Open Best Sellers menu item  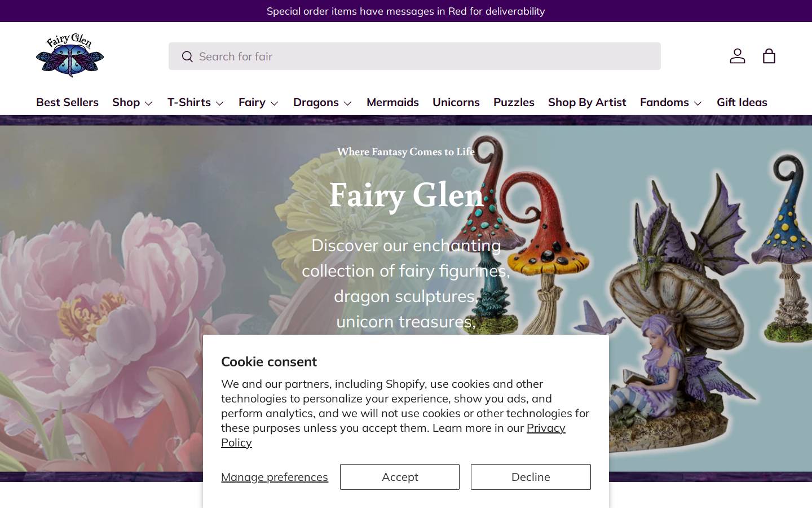pos(67,102)
